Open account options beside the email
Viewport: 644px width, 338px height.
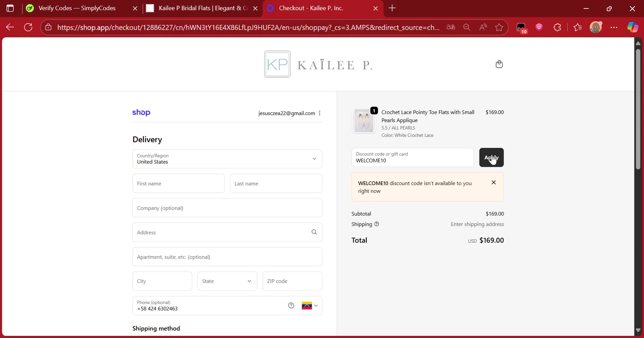coord(319,113)
